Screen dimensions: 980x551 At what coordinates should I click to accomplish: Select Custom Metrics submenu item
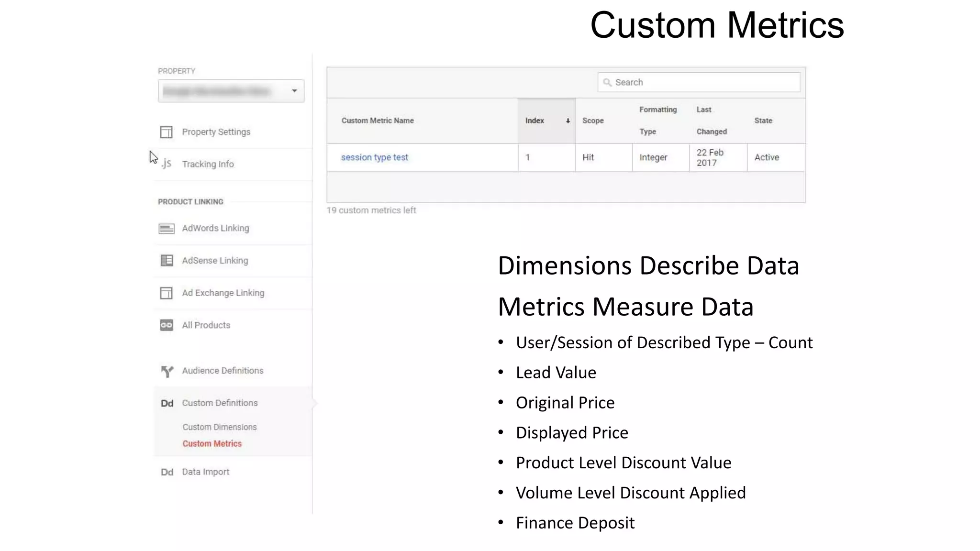(212, 444)
